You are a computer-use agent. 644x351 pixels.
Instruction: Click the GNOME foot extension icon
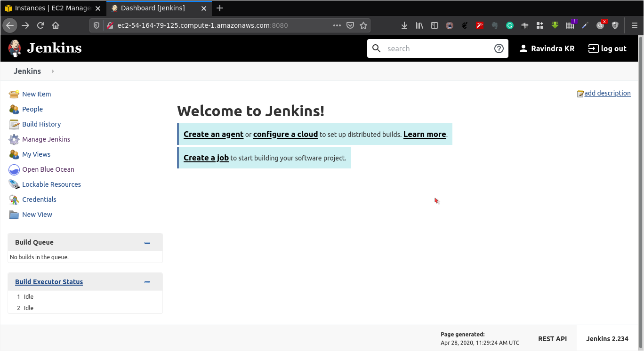(465, 25)
